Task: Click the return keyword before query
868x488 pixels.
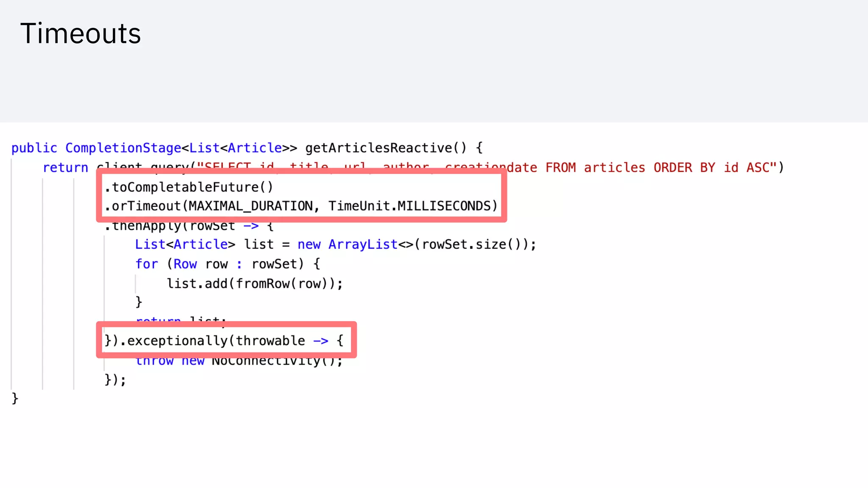Action: coord(65,167)
